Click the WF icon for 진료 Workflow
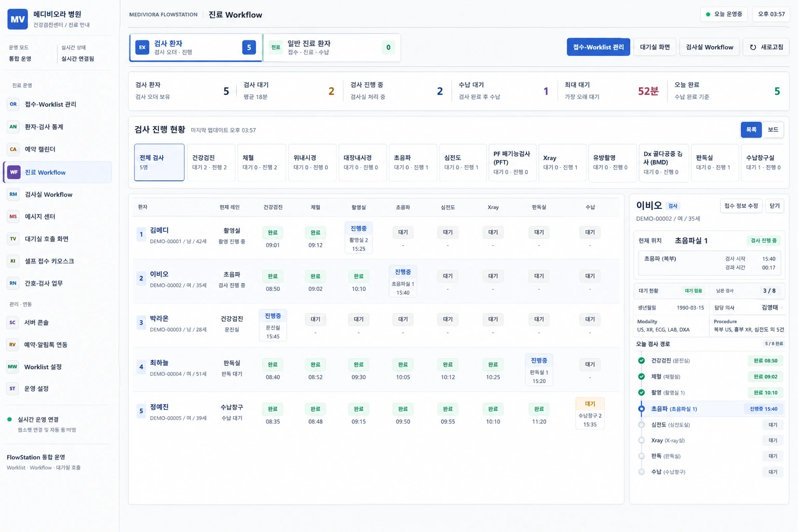The width and height of the screenshot is (798, 532). coord(14,172)
